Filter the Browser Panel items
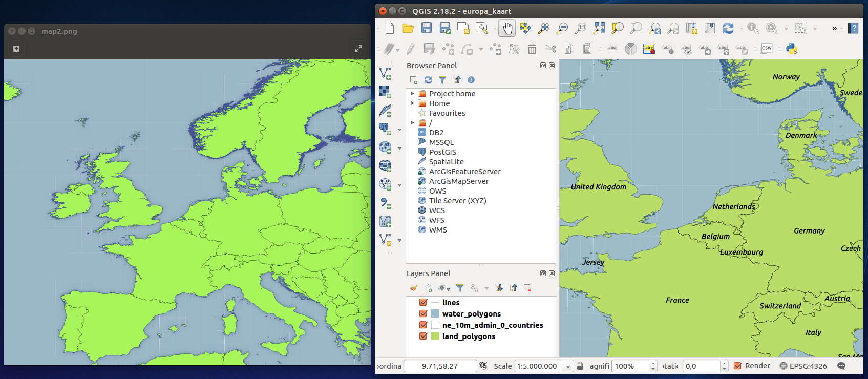The height and width of the screenshot is (379, 868). click(442, 80)
